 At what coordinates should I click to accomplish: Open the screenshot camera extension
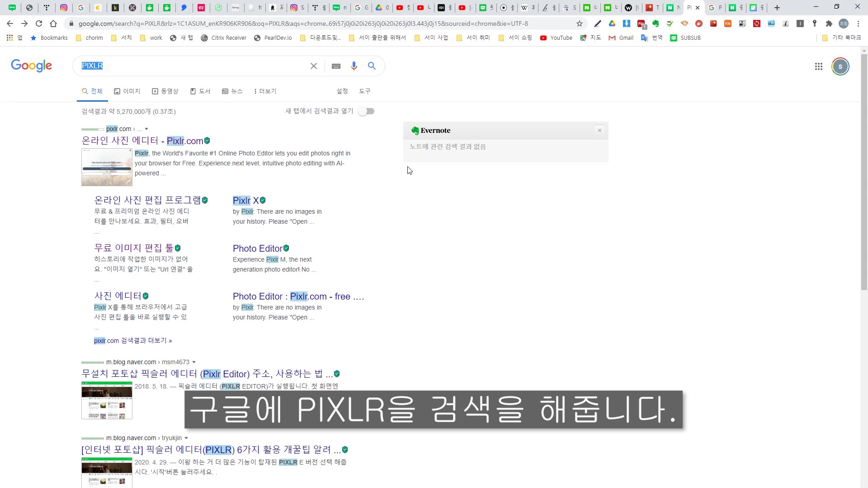click(771, 23)
